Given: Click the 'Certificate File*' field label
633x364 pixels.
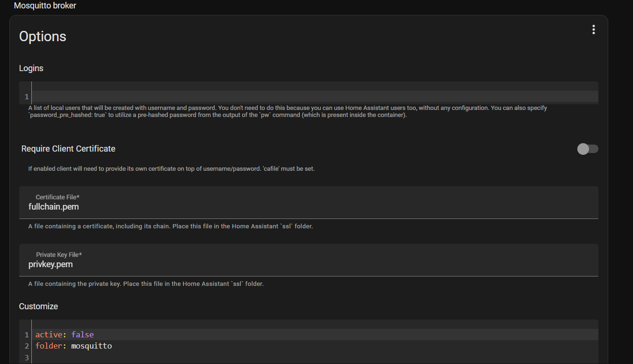Looking at the screenshot, I should tap(58, 197).
